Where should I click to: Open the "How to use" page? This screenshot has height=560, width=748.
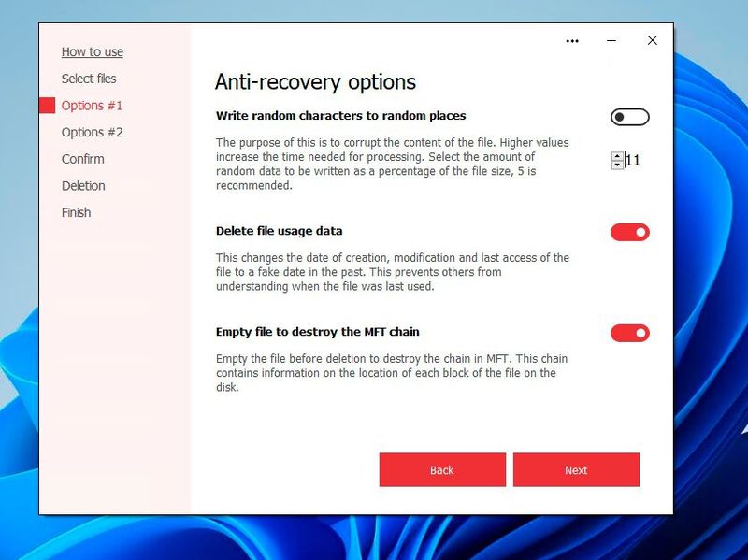pos(91,51)
